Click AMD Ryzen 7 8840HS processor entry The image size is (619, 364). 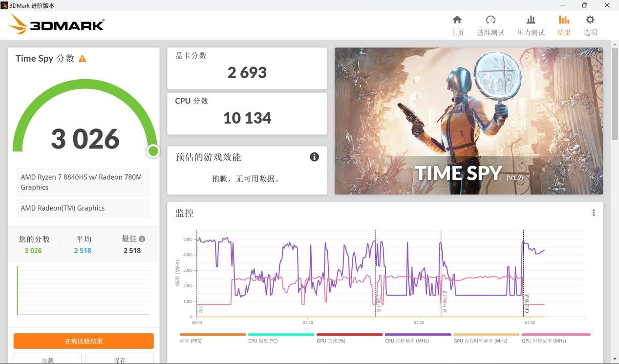[x=84, y=182]
